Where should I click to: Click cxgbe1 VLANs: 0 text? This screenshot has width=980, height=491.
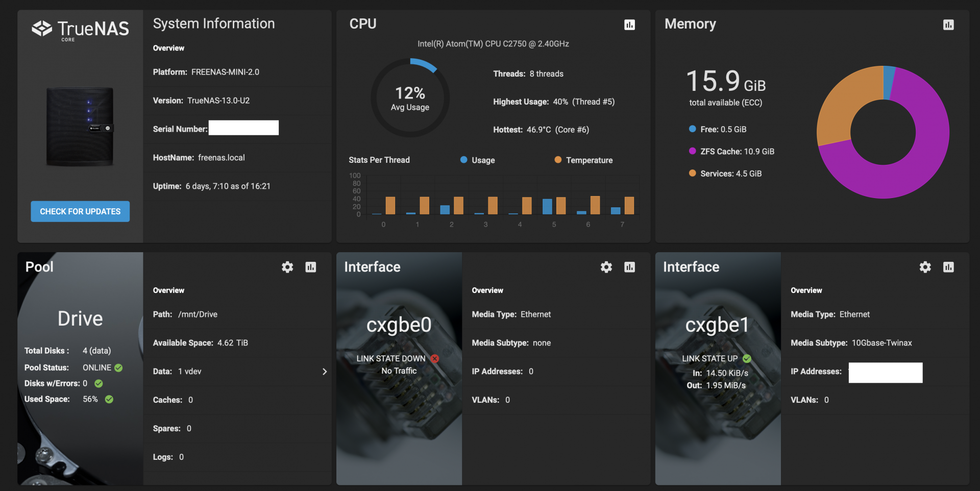point(810,400)
